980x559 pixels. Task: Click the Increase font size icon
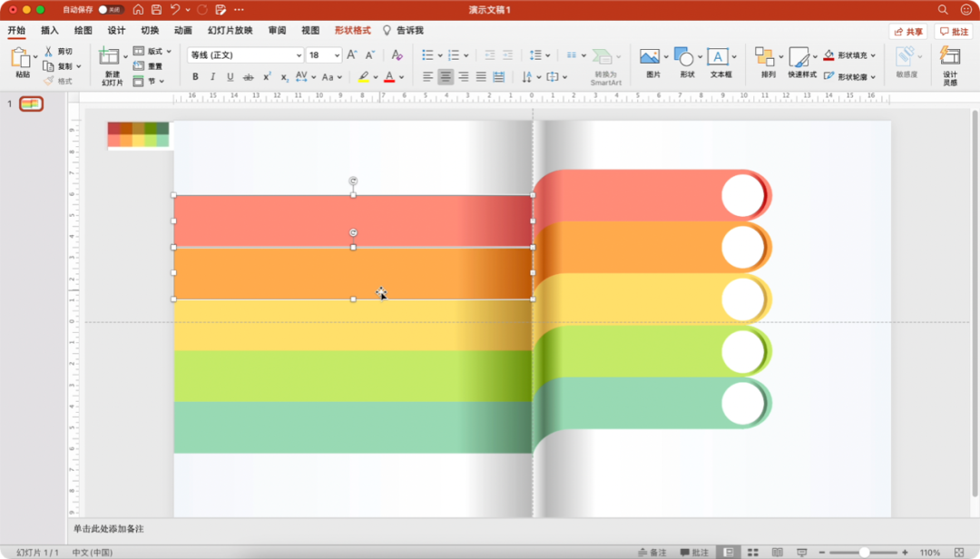[352, 55]
